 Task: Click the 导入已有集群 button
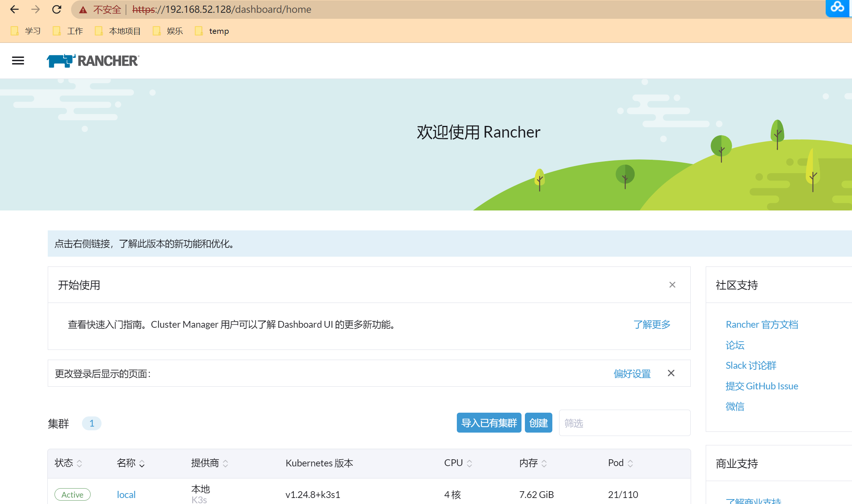point(489,423)
